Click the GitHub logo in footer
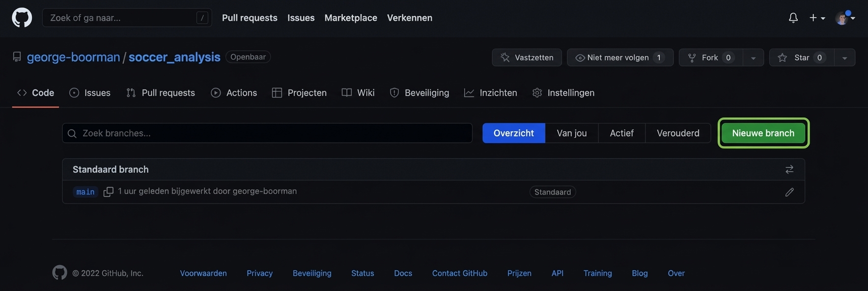Screen dimensions: 868x291 (x=59, y=273)
